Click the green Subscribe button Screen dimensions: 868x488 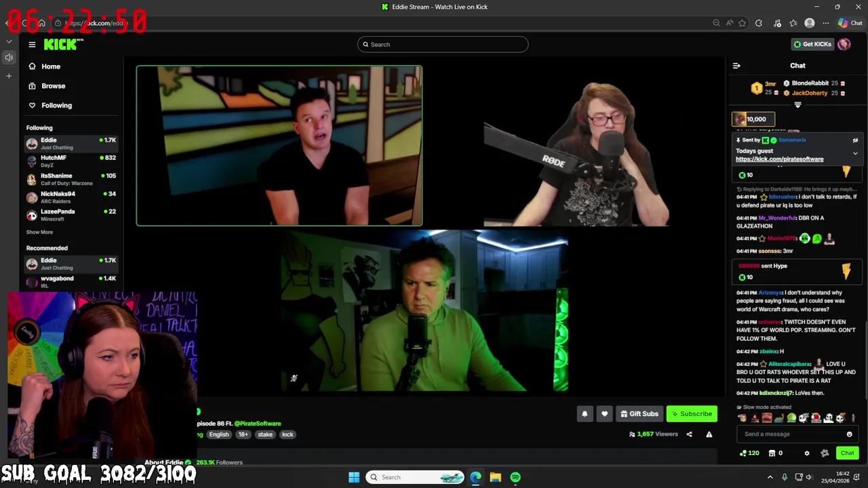[692, 414]
